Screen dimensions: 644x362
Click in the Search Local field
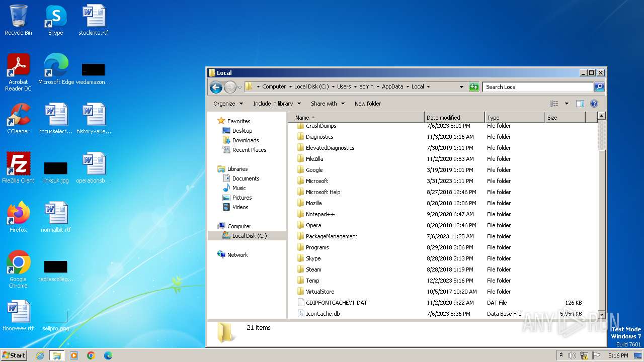click(538, 87)
